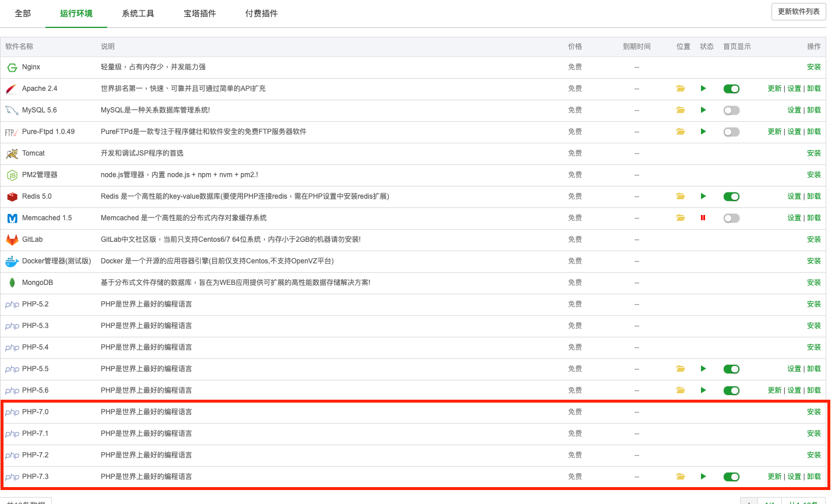Click 更新 link for PHP-5.6
835x504 pixels.
click(x=774, y=390)
